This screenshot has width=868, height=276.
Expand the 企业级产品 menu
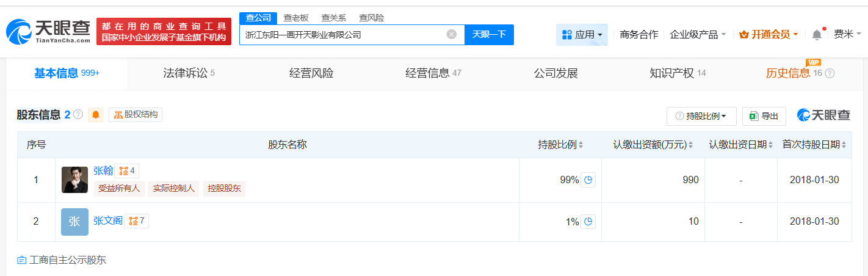pyautogui.click(x=698, y=35)
